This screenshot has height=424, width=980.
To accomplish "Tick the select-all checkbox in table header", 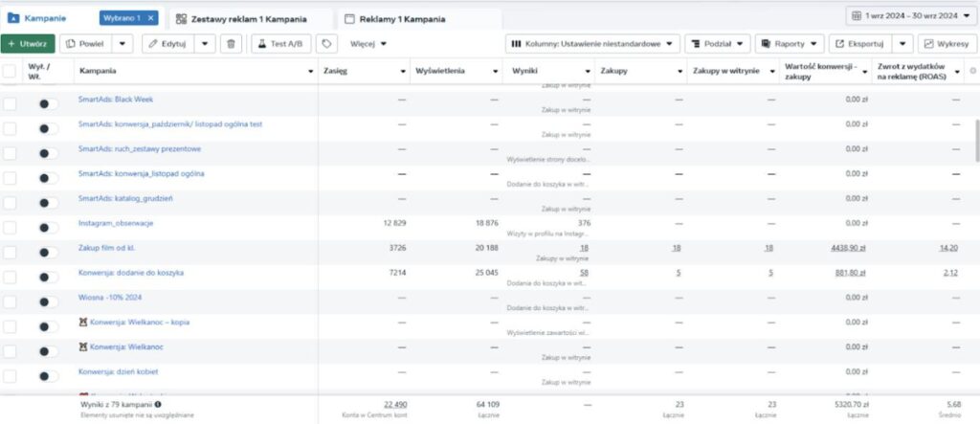I will tap(10, 72).
